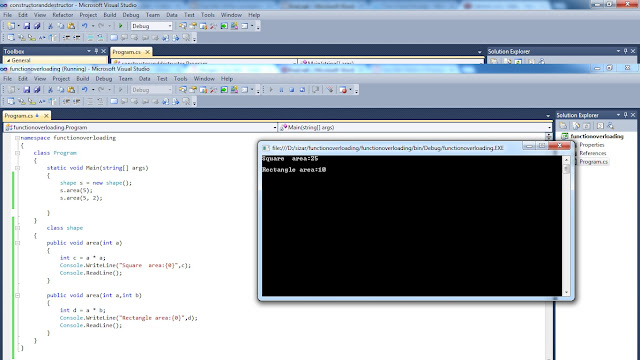640x360 pixels.
Task: Click Start Page icon in functionoverloading toolbar
Action: click(224, 90)
